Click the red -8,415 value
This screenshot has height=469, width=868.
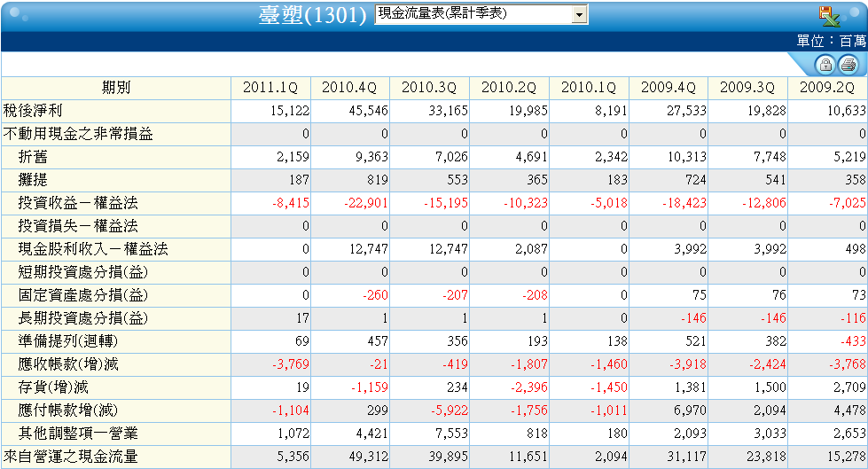(291, 203)
